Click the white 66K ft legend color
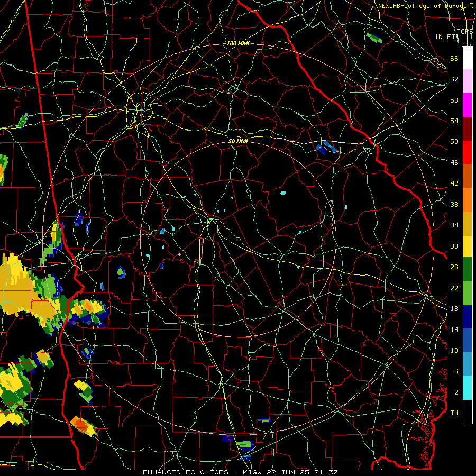The image size is (476, 476). coord(467,58)
